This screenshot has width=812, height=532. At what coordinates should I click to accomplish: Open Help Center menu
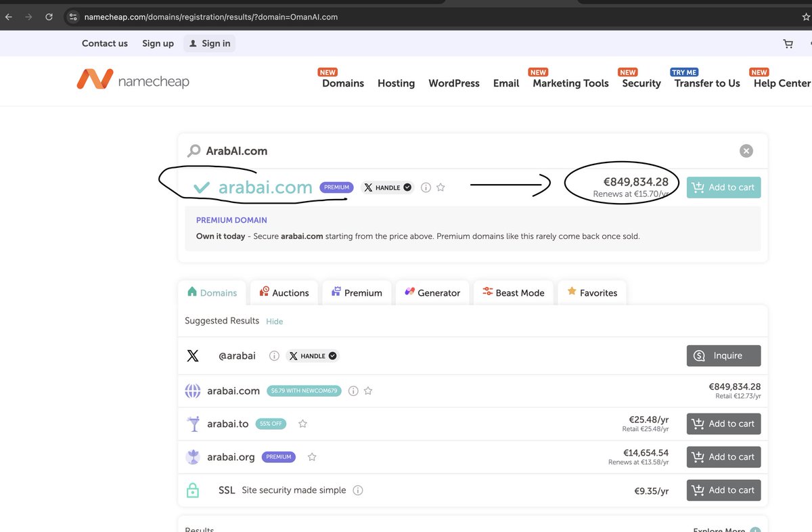[782, 83]
